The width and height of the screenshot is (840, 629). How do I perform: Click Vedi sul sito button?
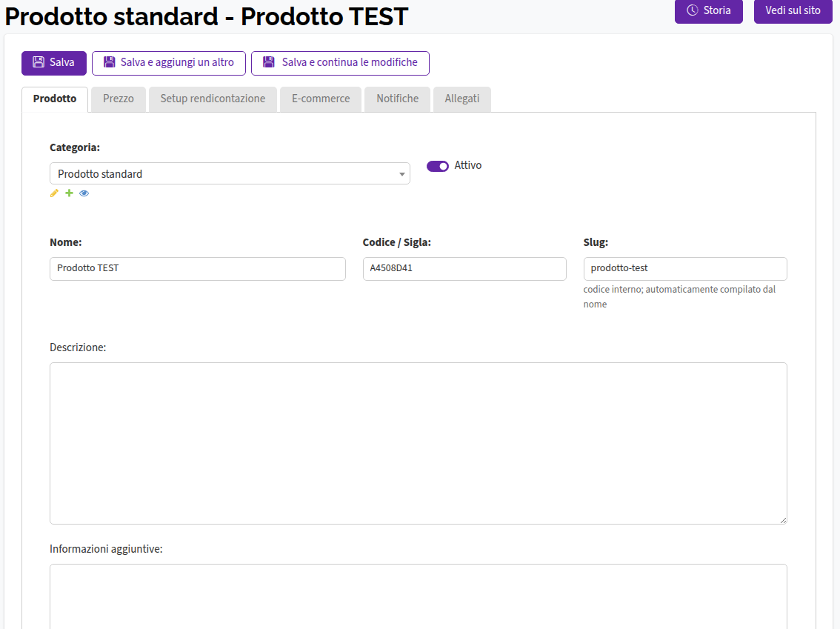coord(793,11)
